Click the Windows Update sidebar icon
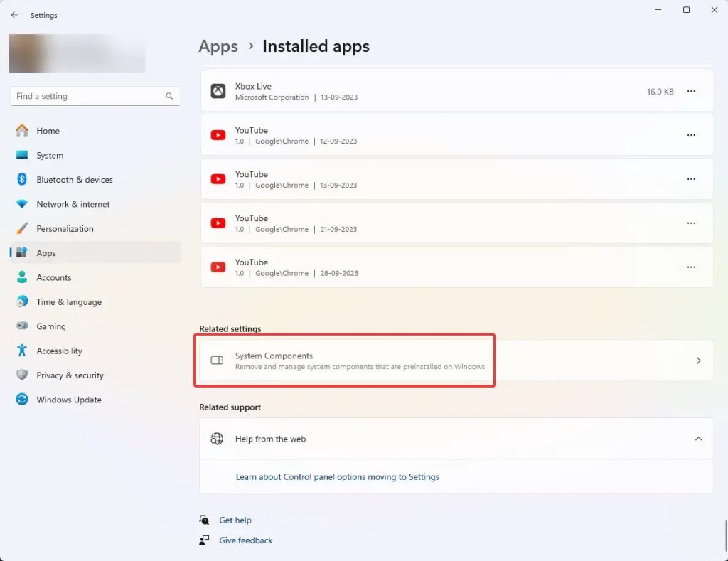728x561 pixels. (x=22, y=400)
